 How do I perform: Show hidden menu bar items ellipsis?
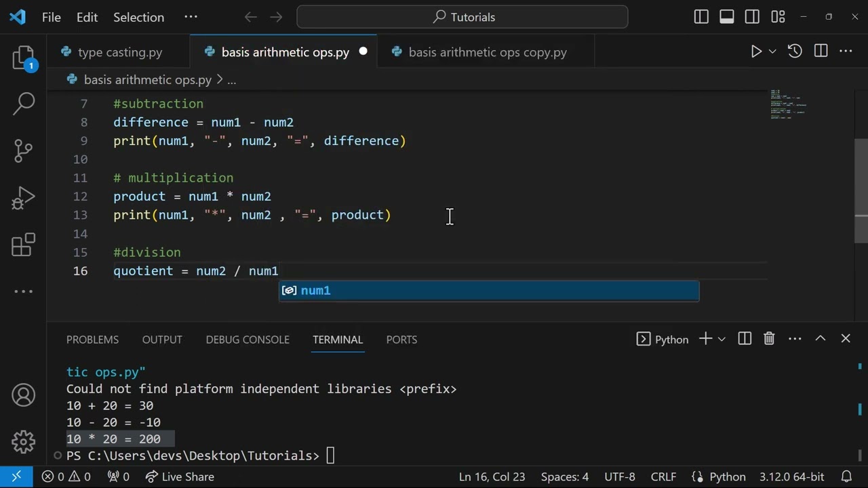pyautogui.click(x=191, y=17)
